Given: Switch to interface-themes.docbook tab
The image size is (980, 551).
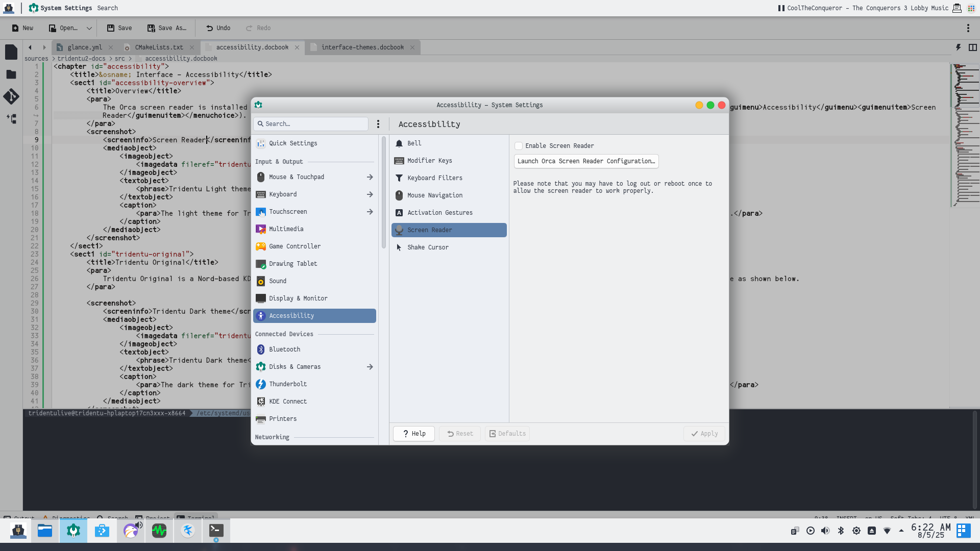Looking at the screenshot, I should 362,47.
